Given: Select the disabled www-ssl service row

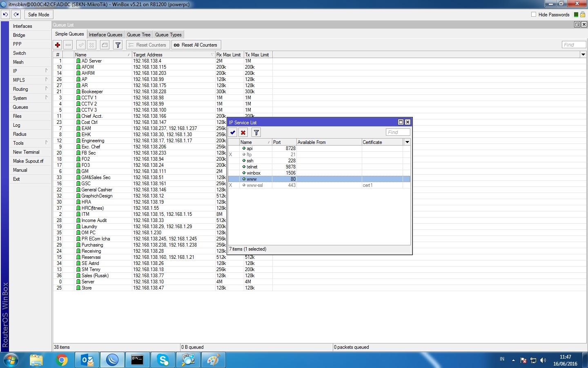Looking at the screenshot, I should (319, 185).
